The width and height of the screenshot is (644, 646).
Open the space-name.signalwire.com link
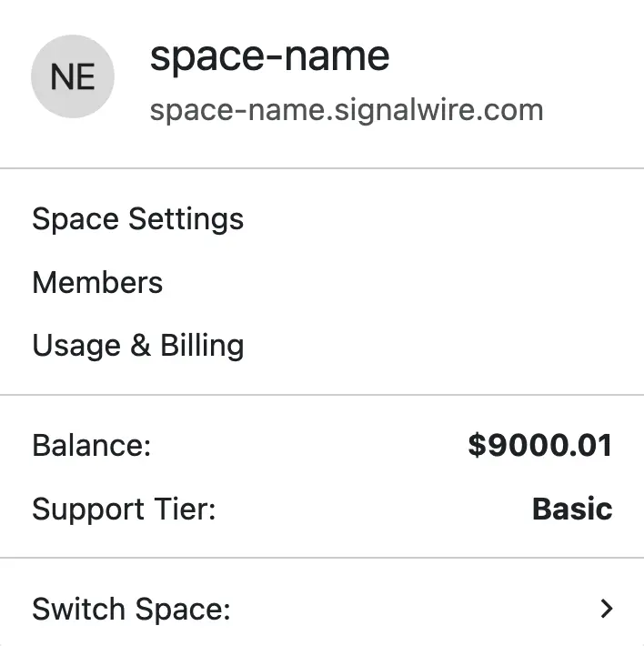[346, 110]
